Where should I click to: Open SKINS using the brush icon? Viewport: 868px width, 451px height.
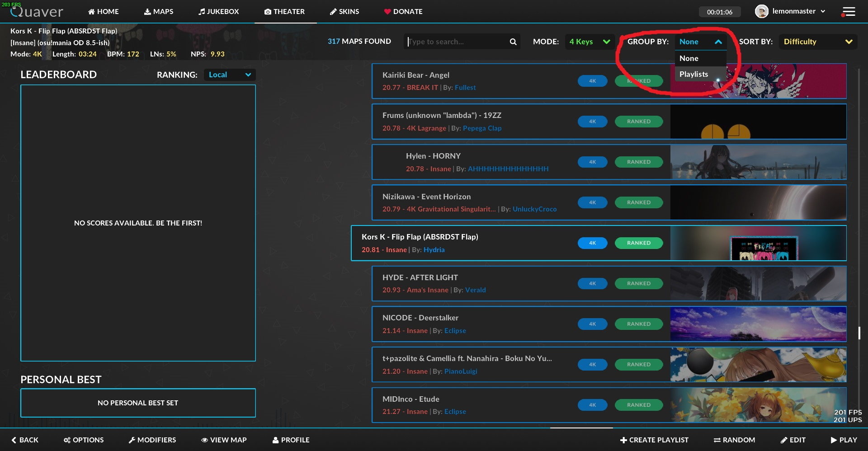(333, 11)
